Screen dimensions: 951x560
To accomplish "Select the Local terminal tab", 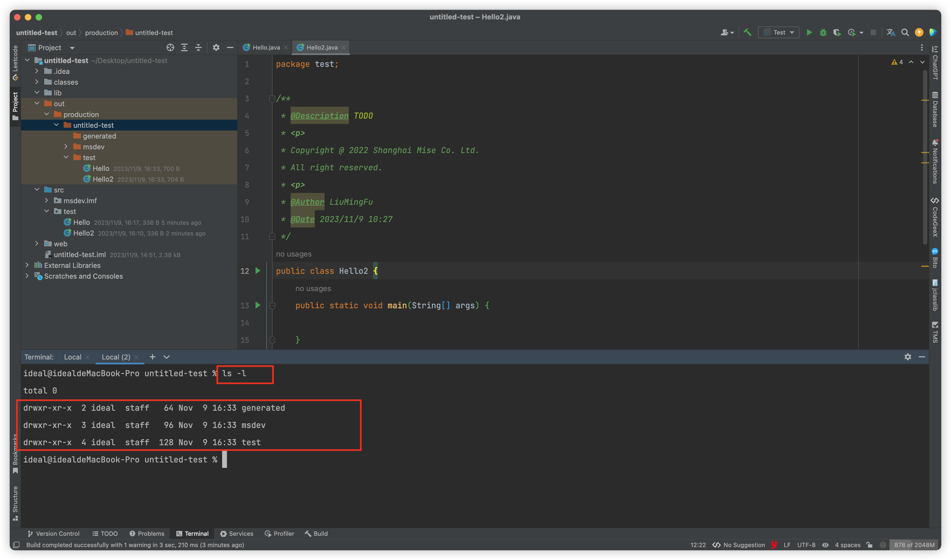I will click(x=73, y=357).
